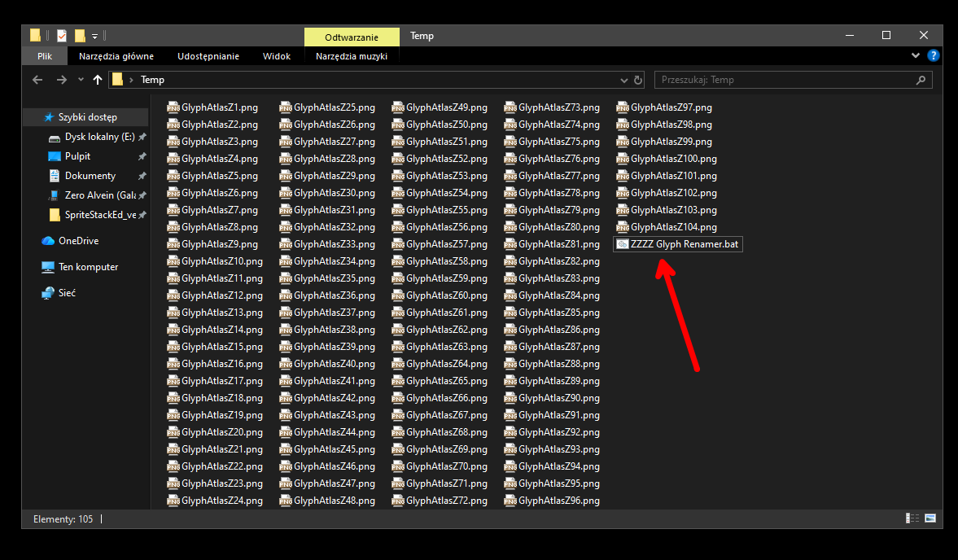Viewport: 958px width, 560px height.
Task: Open the Plik menu
Action: (45, 56)
